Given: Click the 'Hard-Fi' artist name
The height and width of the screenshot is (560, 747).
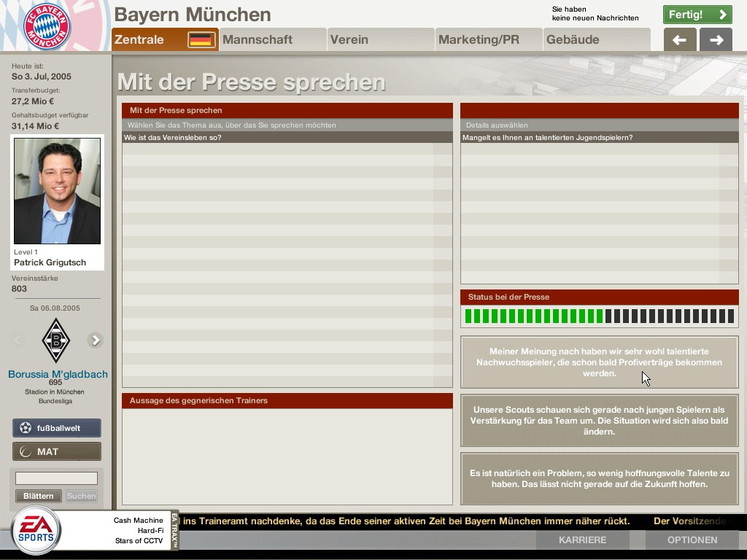Looking at the screenshot, I should click(150, 531).
